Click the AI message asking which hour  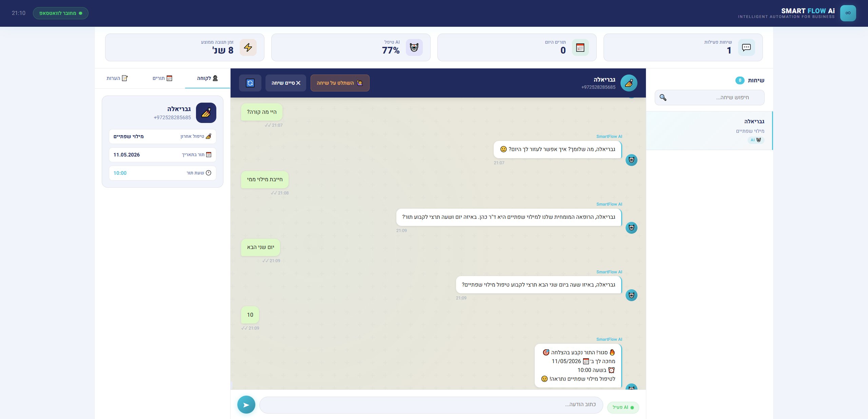tap(538, 285)
